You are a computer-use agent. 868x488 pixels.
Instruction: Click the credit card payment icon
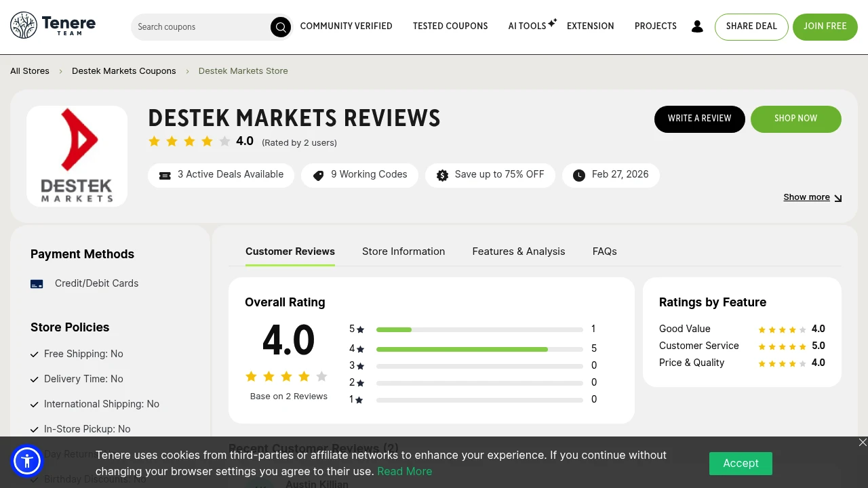pyautogui.click(x=37, y=284)
